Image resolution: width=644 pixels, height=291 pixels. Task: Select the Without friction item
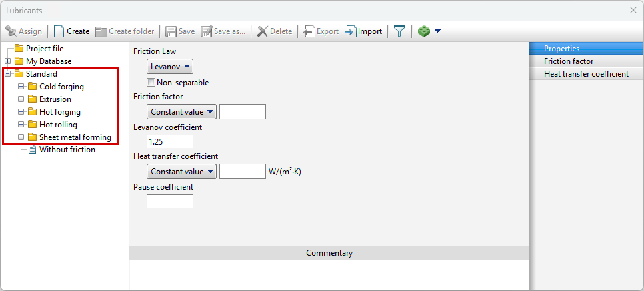click(x=67, y=150)
